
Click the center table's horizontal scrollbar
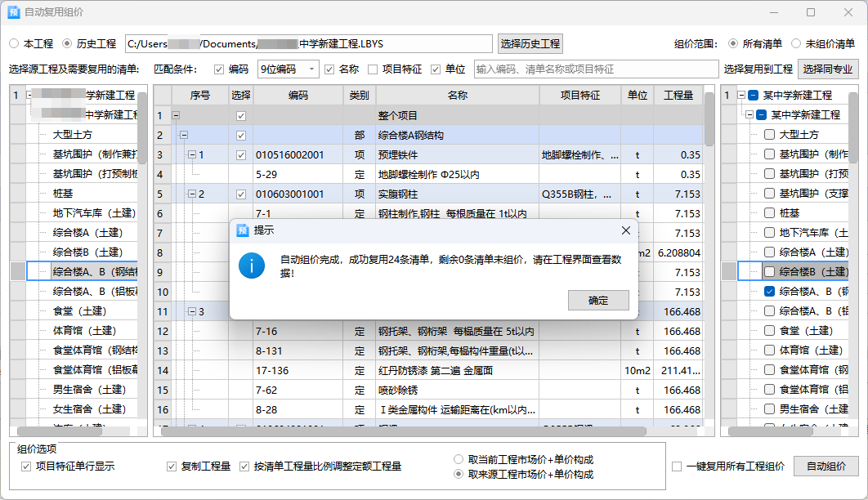click(x=409, y=431)
